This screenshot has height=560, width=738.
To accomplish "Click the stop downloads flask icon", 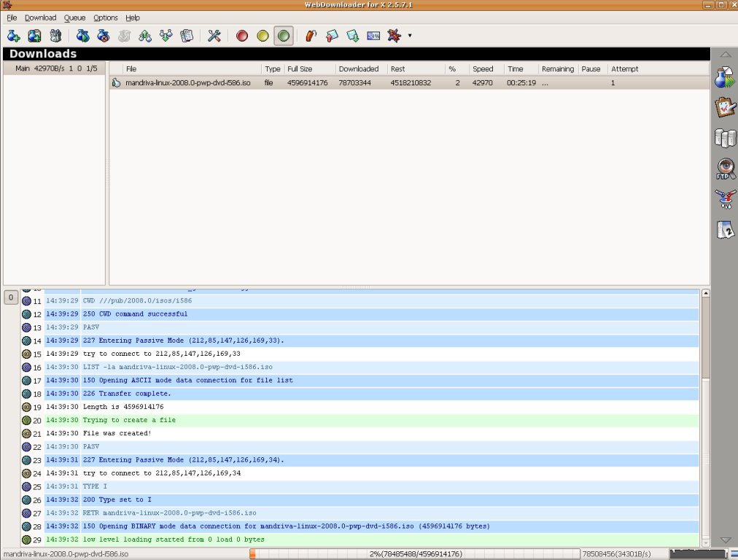I will click(x=104, y=36).
